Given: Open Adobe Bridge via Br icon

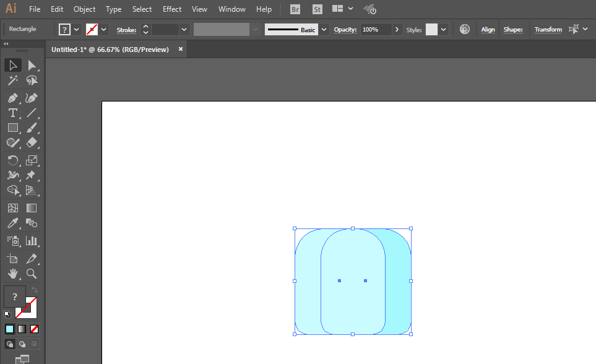Looking at the screenshot, I should coord(295,9).
